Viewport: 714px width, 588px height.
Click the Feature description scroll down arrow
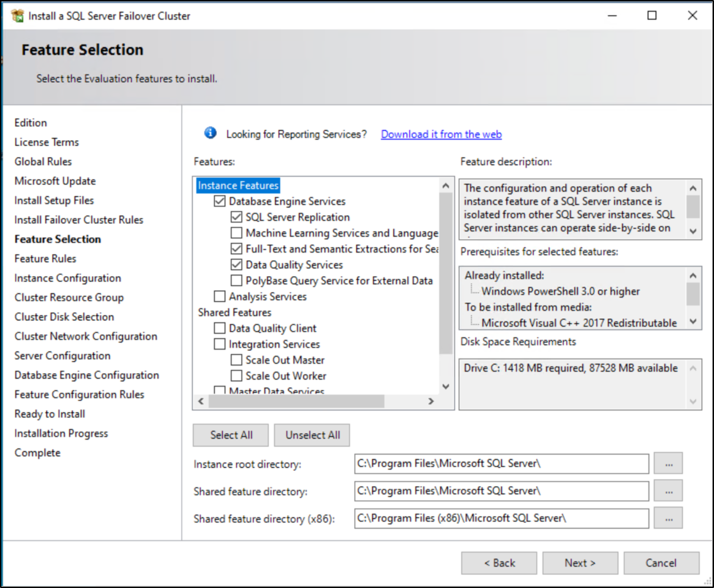click(x=693, y=231)
